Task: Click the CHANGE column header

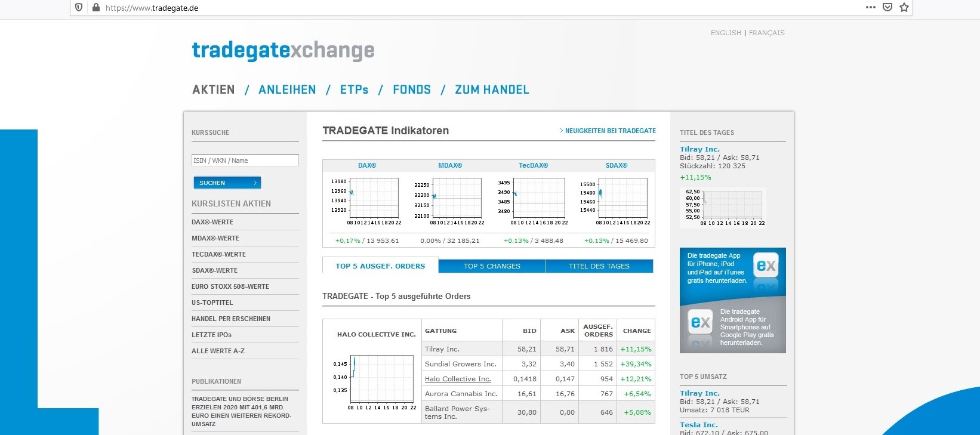Action: [x=637, y=331]
